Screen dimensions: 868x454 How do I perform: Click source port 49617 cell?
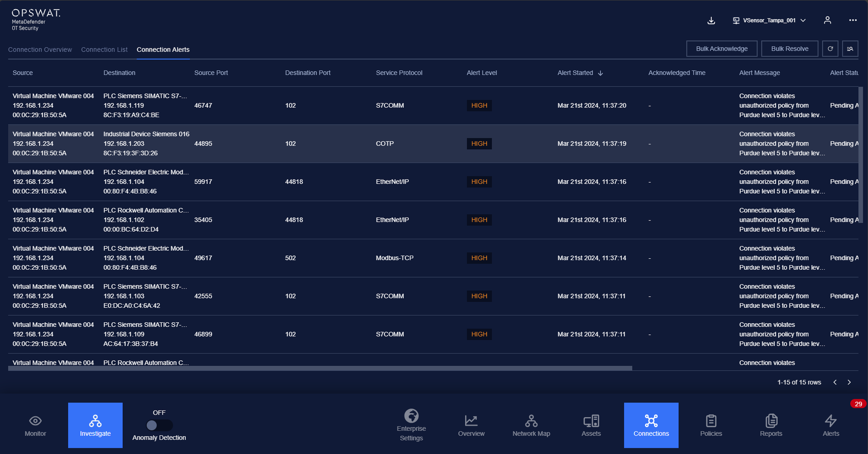[203, 258]
